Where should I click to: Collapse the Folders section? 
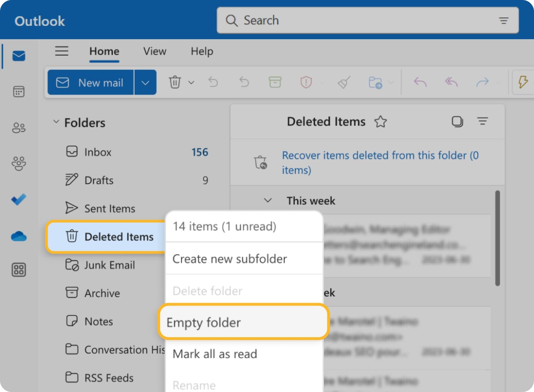click(56, 121)
